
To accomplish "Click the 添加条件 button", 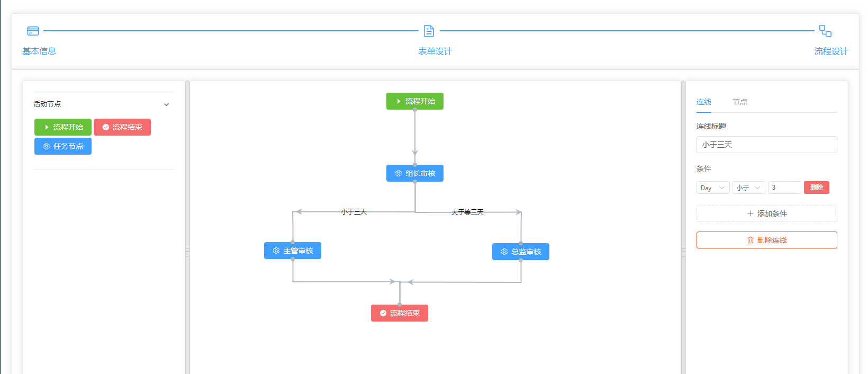I will pyautogui.click(x=766, y=213).
